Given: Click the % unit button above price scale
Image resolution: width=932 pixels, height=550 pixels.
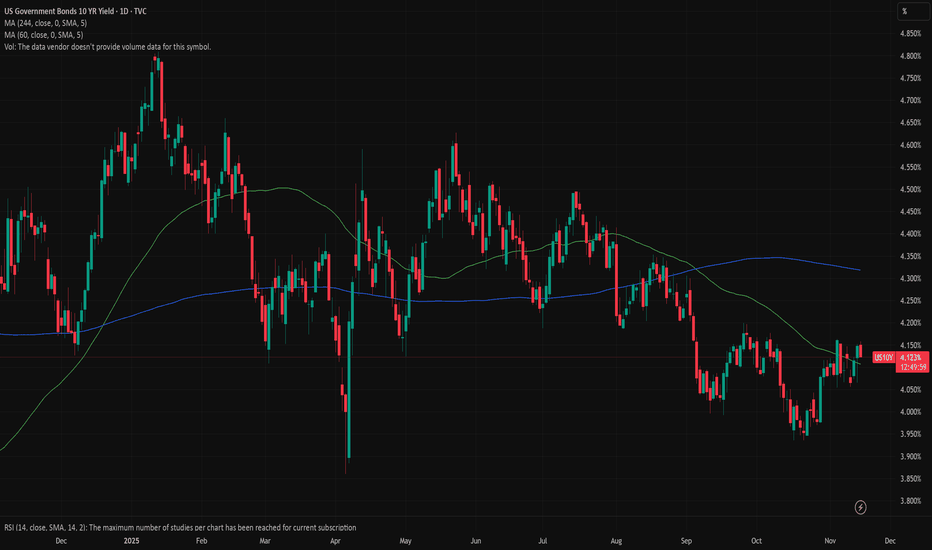Looking at the screenshot, I should coord(903,11).
